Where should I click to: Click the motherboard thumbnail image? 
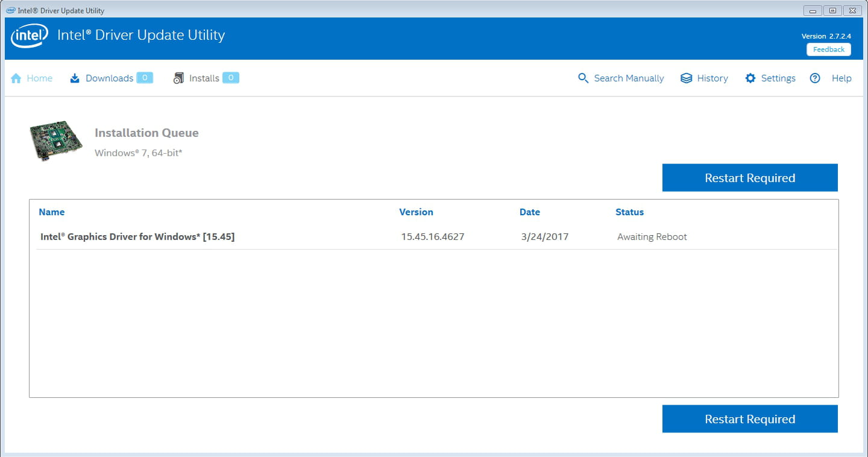(x=56, y=141)
